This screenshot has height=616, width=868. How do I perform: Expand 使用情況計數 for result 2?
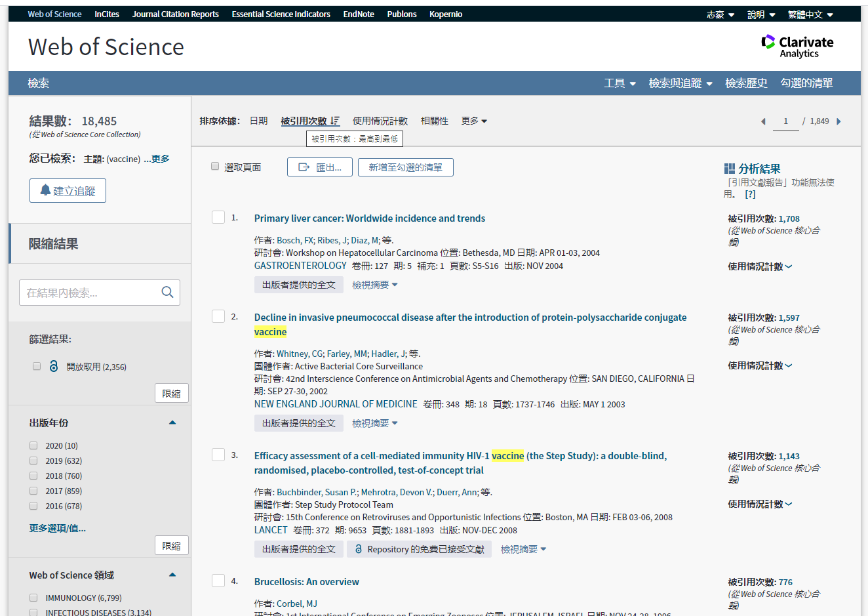[x=760, y=365]
